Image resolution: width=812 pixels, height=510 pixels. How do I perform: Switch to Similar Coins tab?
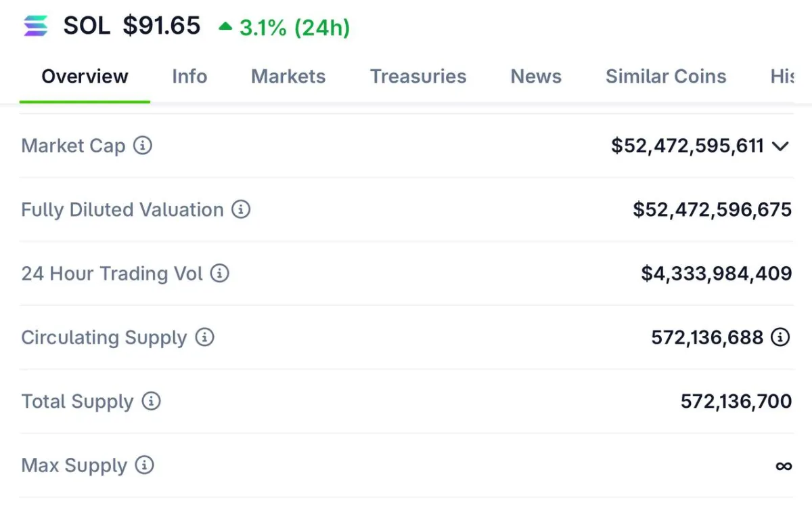coord(666,77)
